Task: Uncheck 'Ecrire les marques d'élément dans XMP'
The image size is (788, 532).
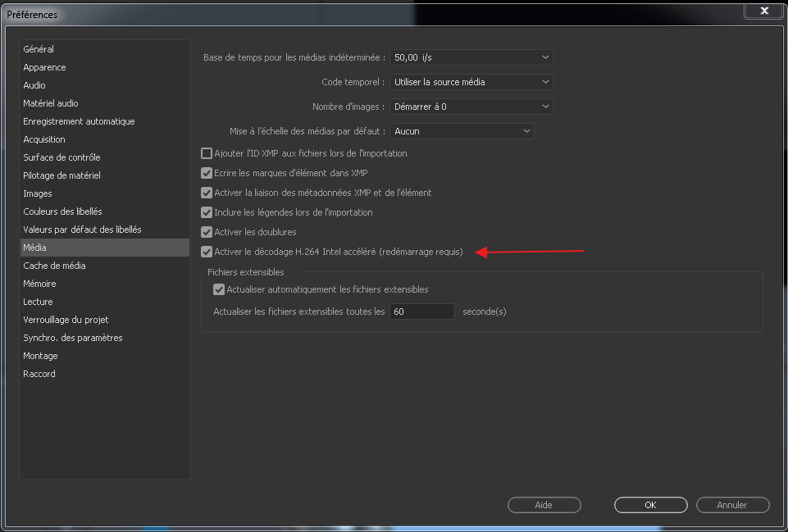Action: click(x=207, y=173)
